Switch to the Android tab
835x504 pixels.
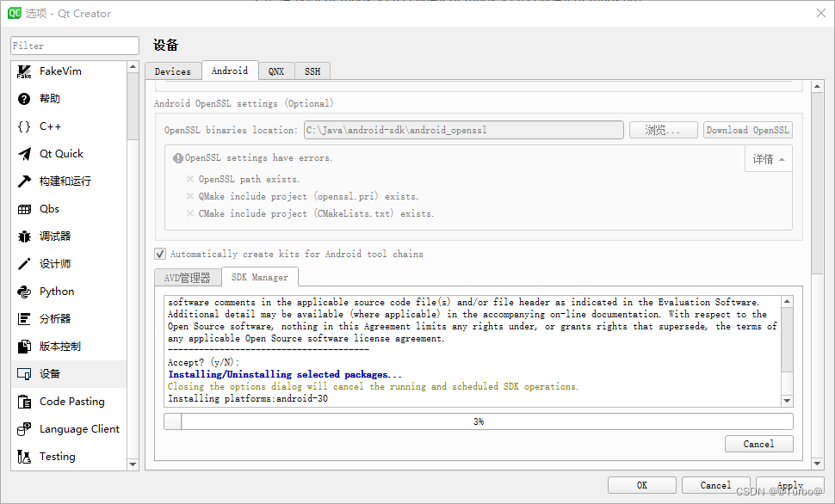230,71
